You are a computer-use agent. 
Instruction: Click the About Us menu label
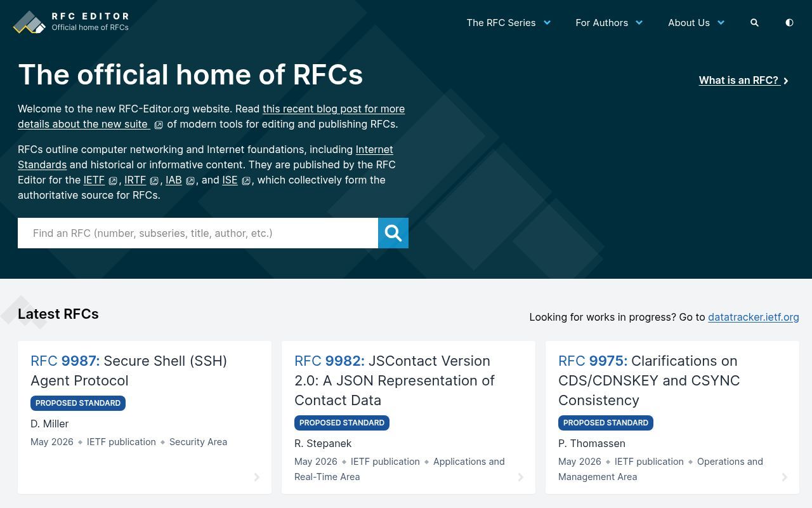pos(689,23)
